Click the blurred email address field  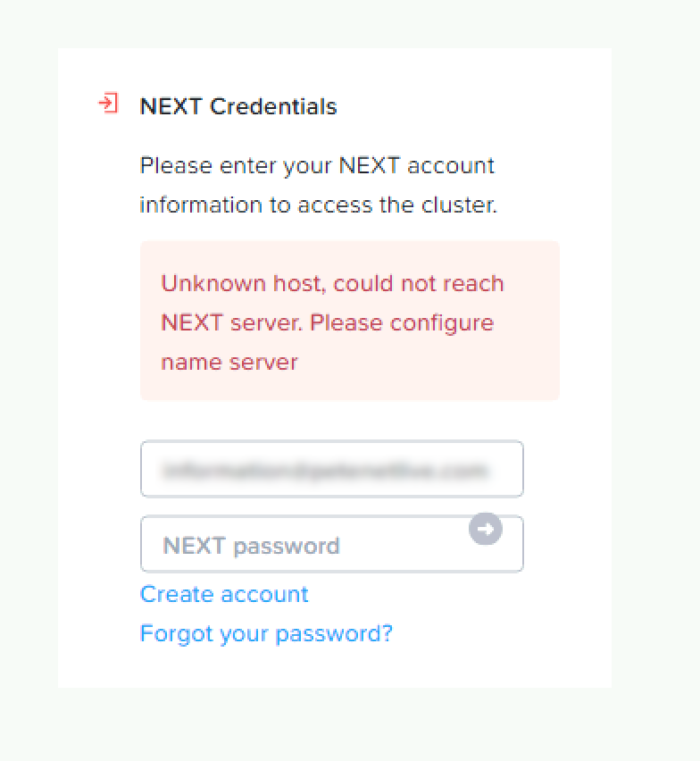331,469
